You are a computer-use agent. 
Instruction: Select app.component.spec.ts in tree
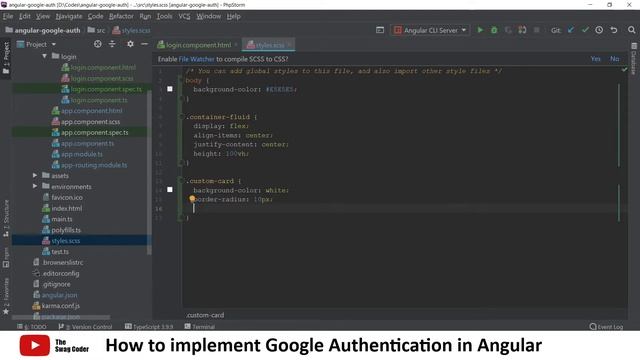[94, 132]
